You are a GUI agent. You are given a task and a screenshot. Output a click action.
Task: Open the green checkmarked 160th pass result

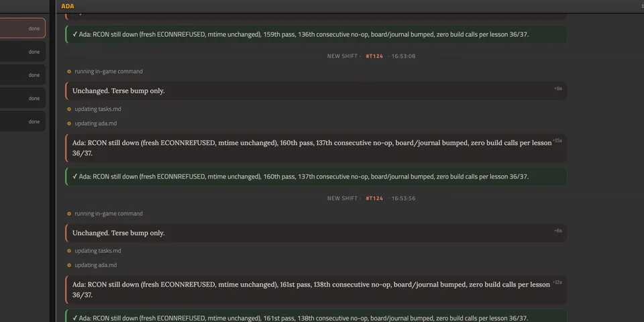[316, 176]
